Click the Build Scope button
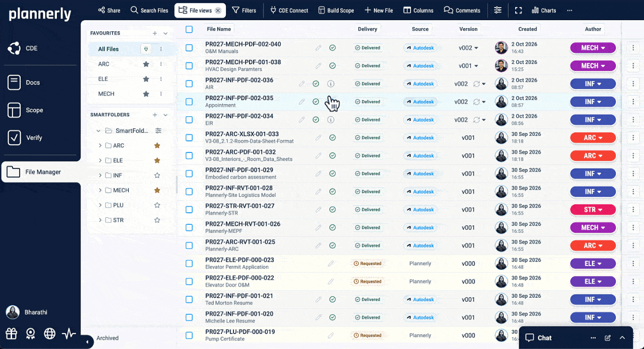 coord(336,10)
